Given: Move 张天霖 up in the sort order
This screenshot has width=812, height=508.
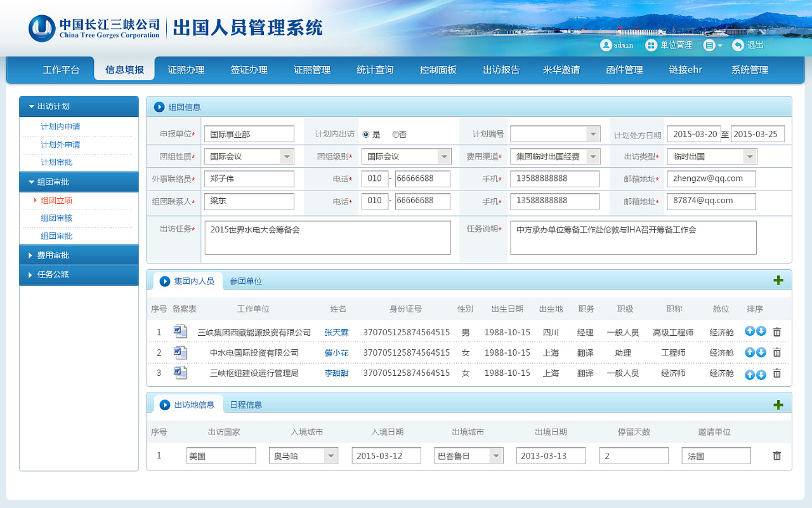Looking at the screenshot, I should pos(750,331).
